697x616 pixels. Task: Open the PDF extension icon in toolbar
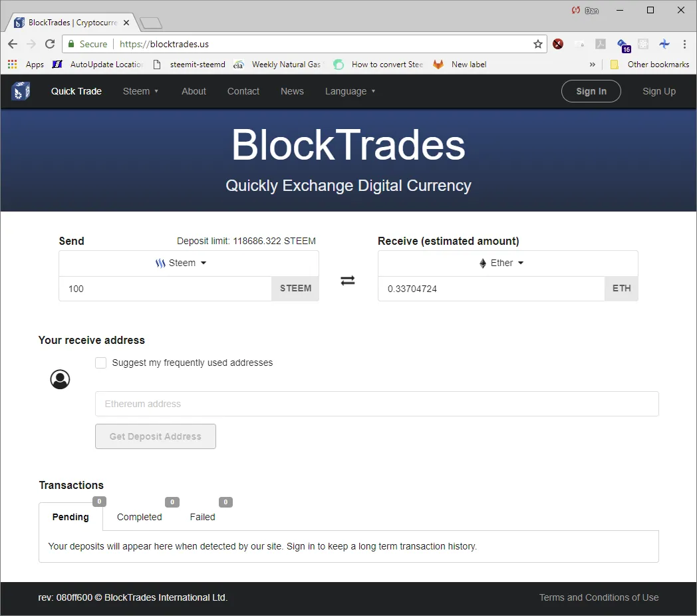coord(601,44)
